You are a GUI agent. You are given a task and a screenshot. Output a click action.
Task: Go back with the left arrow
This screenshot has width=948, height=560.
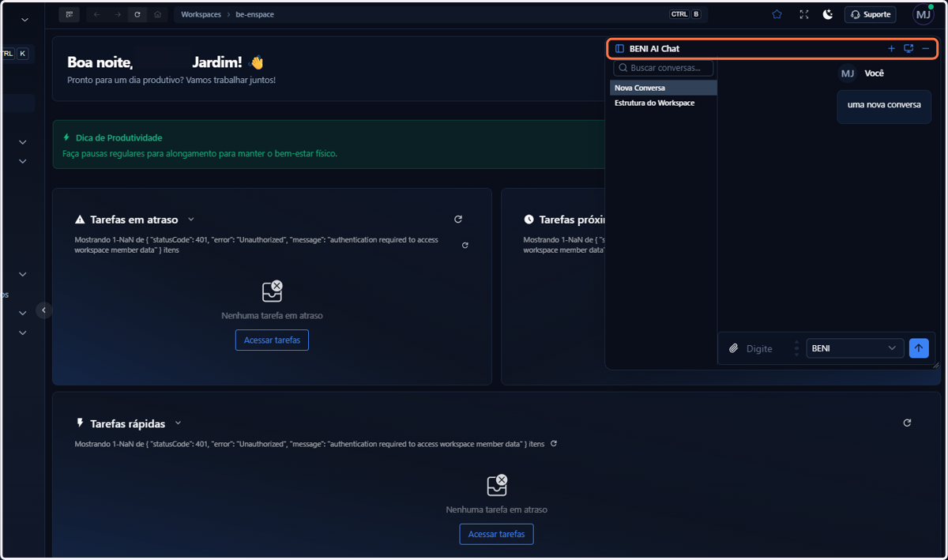coord(96,14)
